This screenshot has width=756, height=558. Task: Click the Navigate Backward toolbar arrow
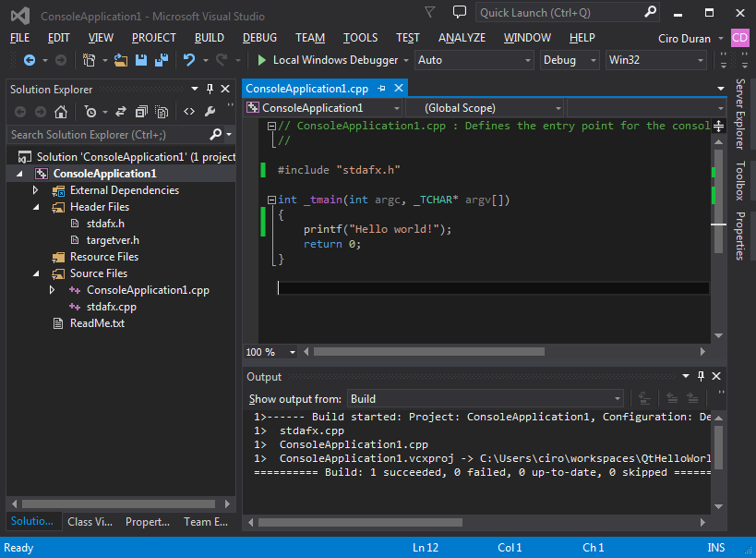30,60
